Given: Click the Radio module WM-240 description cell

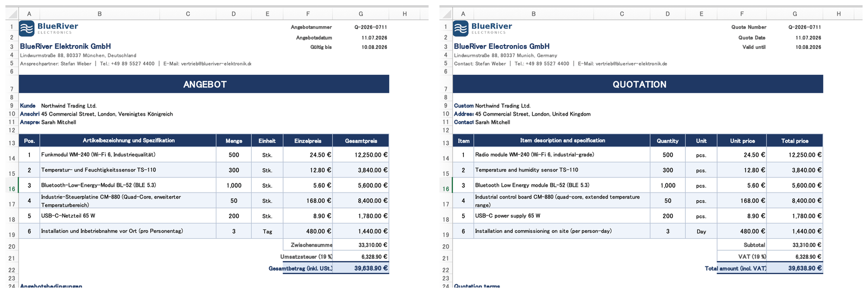Looking at the screenshot, I should pyautogui.click(x=562, y=155).
